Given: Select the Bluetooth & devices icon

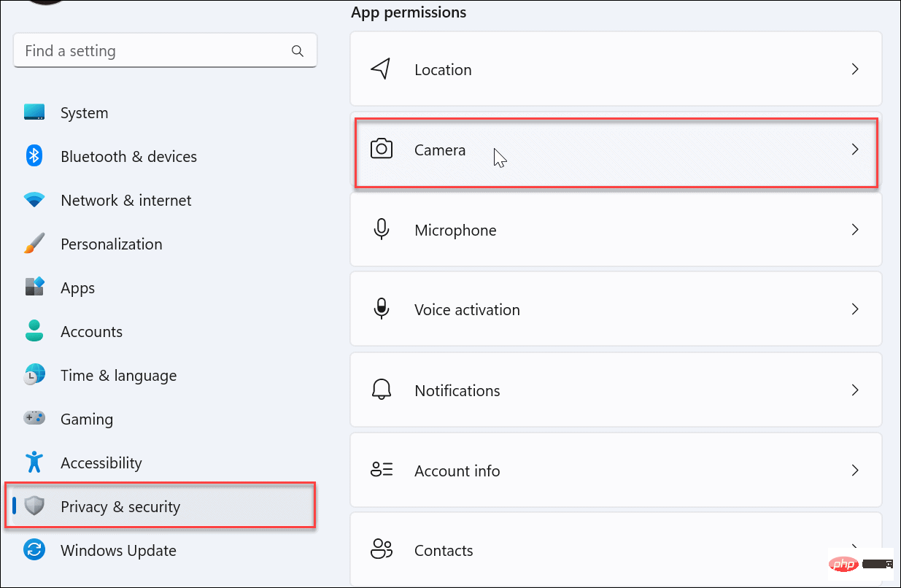Looking at the screenshot, I should point(34,156).
